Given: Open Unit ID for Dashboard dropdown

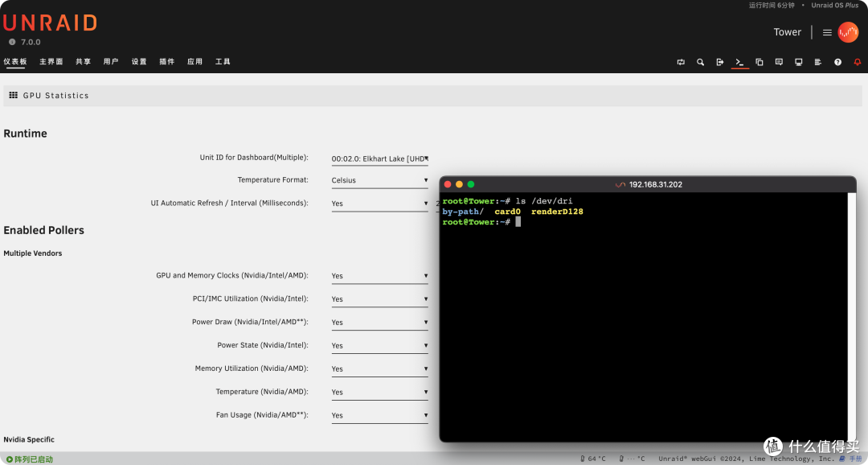Looking at the screenshot, I should point(379,158).
